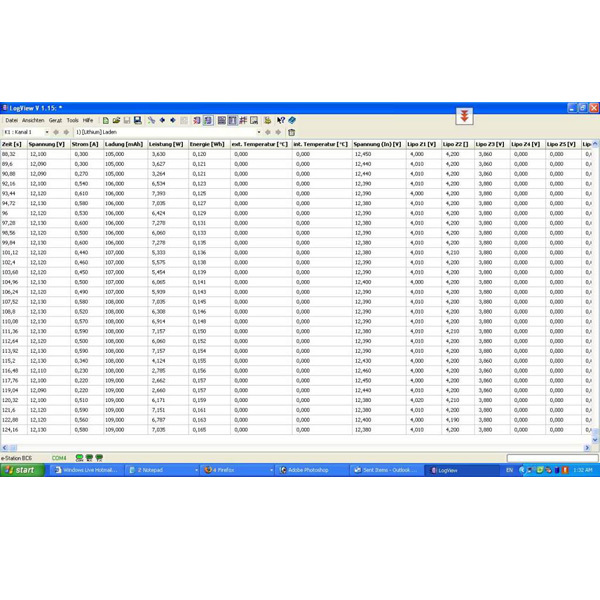This screenshot has width=600, height=600.
Task: Click the connect device plug icon
Action: pyautogui.click(x=152, y=121)
